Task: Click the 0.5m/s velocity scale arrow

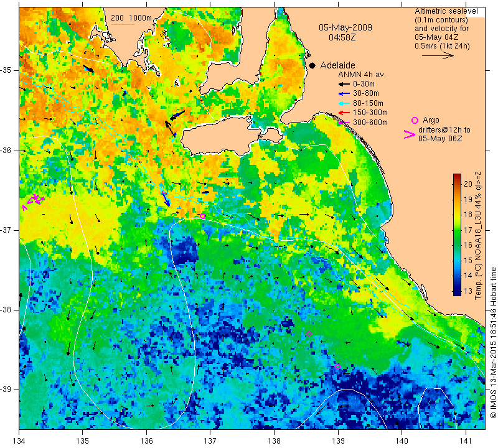Action: (438, 56)
